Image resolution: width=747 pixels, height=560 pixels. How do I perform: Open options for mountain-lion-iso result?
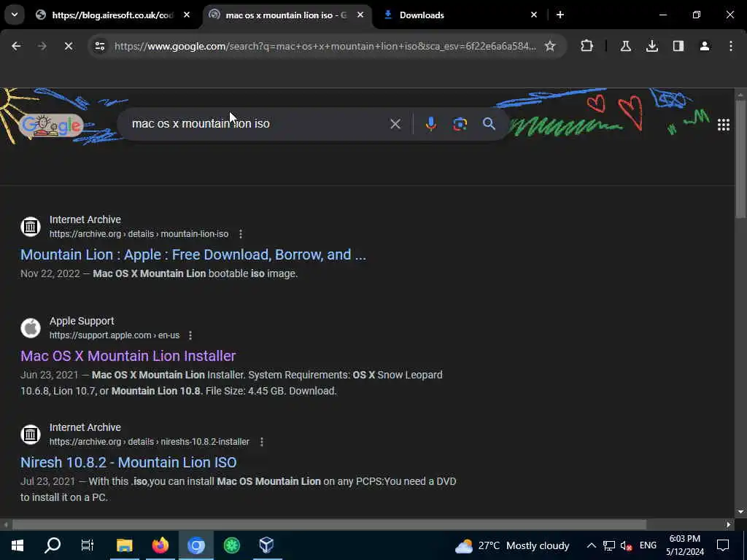[x=241, y=234]
